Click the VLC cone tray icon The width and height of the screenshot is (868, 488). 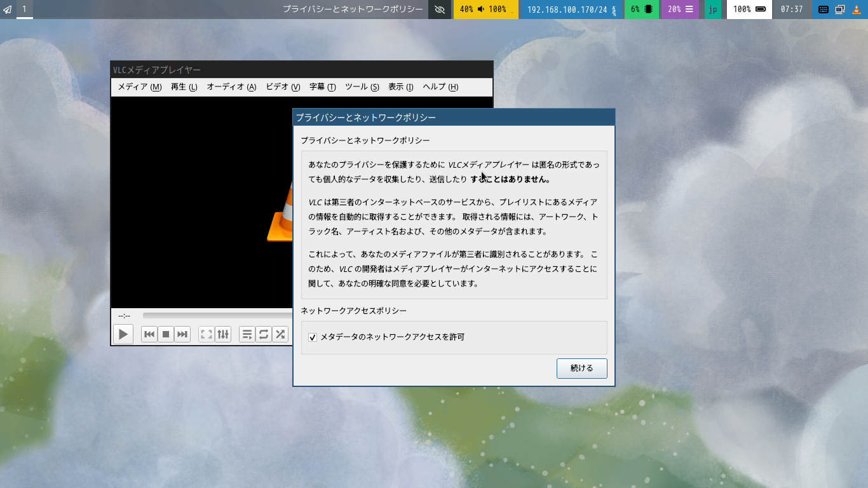point(855,10)
